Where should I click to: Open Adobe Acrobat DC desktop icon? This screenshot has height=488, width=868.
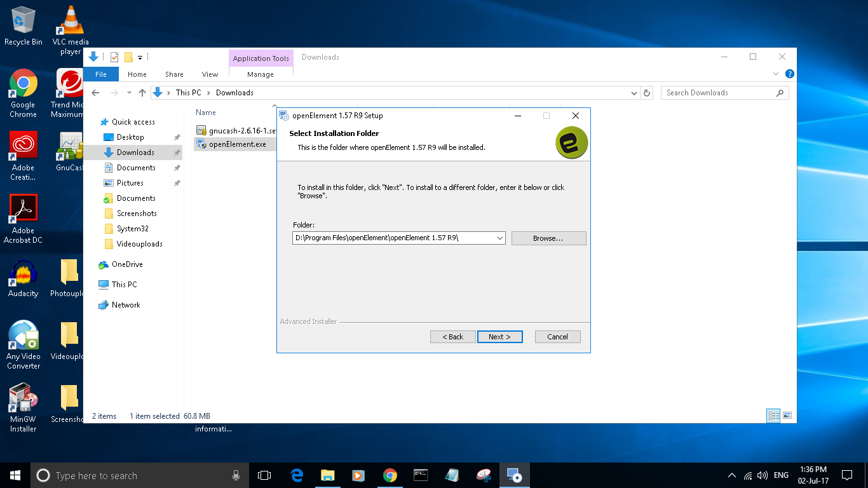(24, 219)
